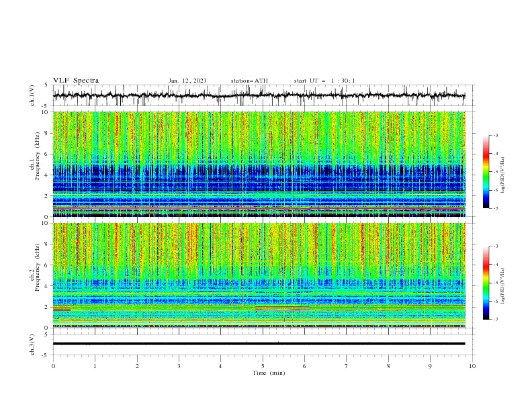Click the "station=ATH" label

point(249,81)
